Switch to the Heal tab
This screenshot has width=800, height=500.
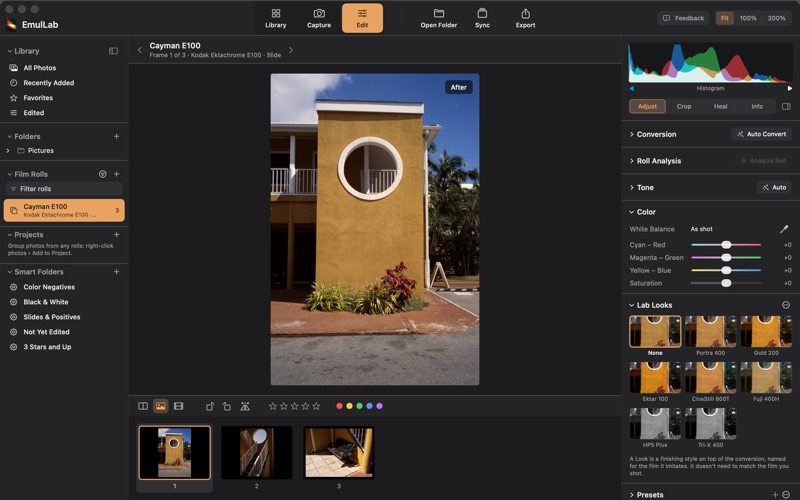(720, 106)
